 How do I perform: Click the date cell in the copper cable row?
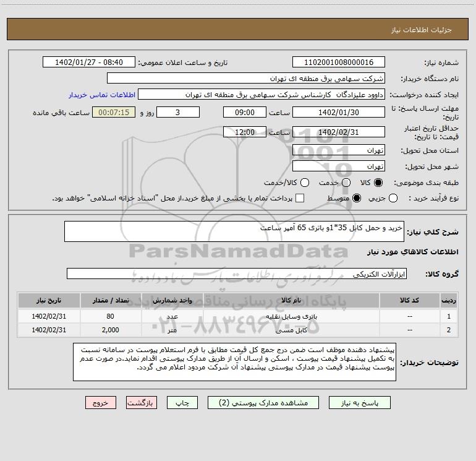pos(49,330)
